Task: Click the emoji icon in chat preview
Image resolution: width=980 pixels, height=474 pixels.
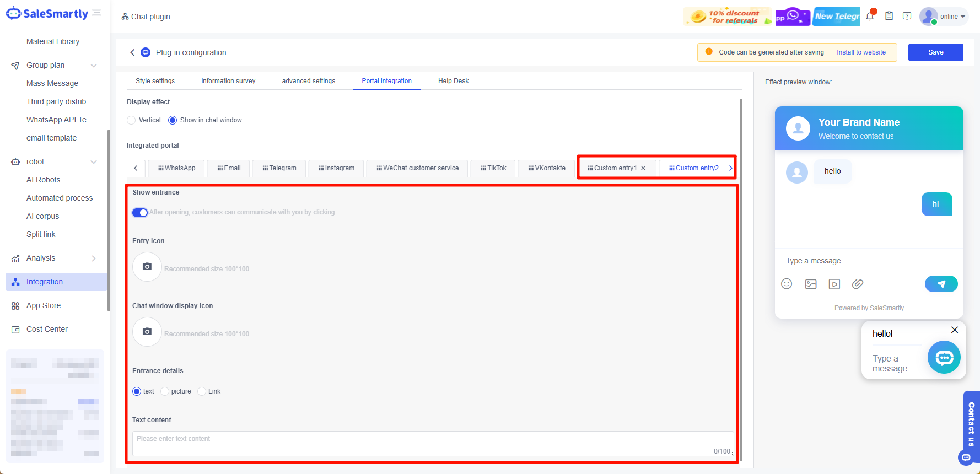Action: (787, 284)
